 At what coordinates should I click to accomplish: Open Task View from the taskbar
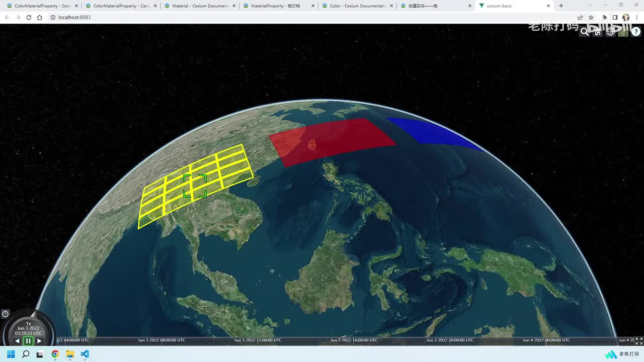40,354
